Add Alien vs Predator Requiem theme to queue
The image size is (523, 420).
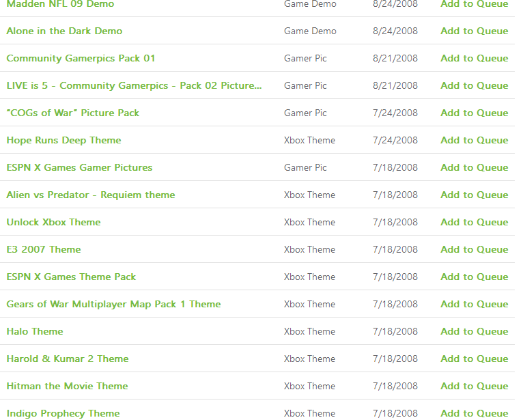(x=475, y=195)
